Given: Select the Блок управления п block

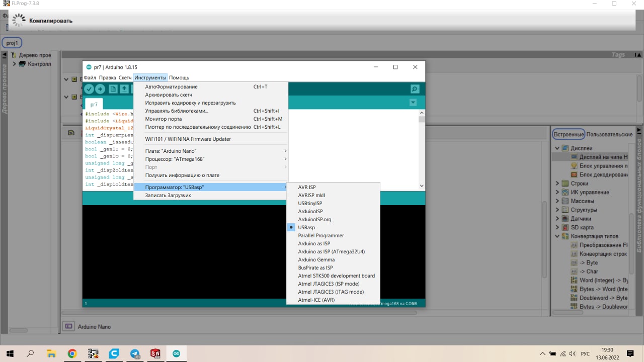Looking at the screenshot, I should click(x=599, y=166).
